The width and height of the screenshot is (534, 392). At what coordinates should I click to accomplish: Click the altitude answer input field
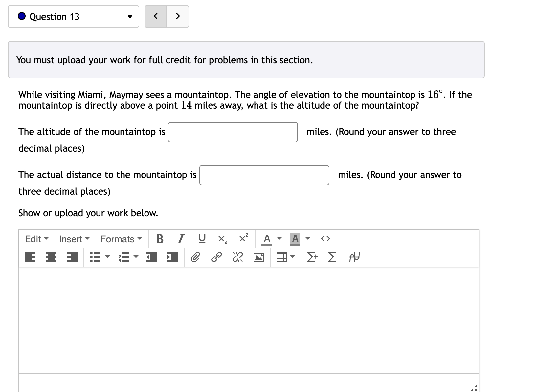[233, 132]
